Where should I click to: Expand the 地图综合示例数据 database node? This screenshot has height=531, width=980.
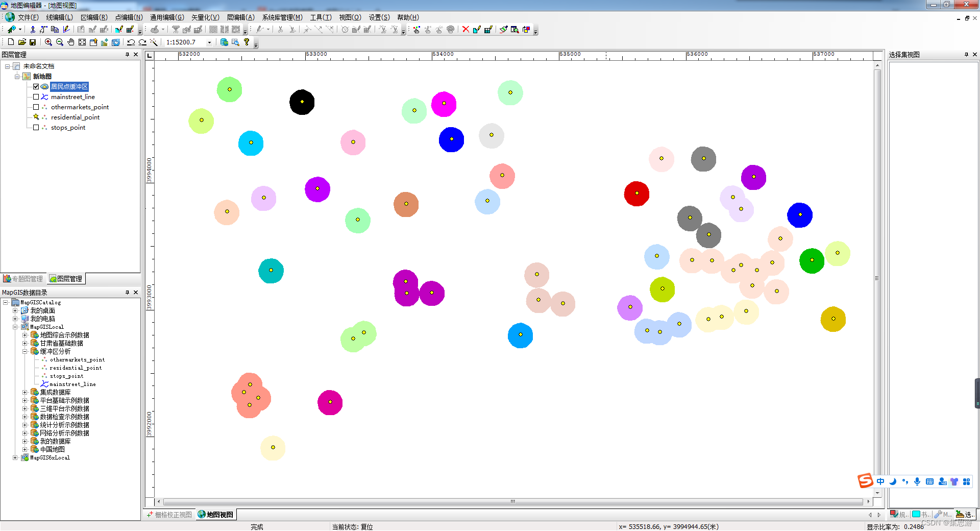(24, 335)
